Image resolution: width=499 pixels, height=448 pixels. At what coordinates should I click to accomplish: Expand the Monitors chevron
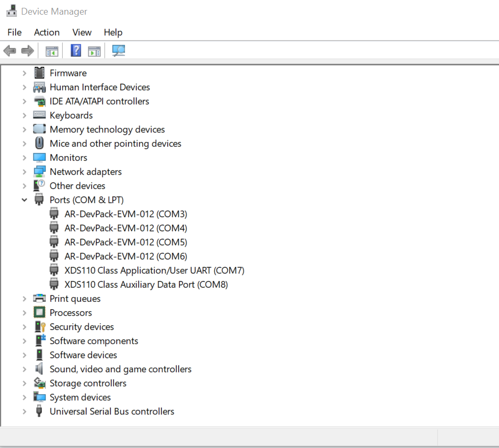click(25, 158)
